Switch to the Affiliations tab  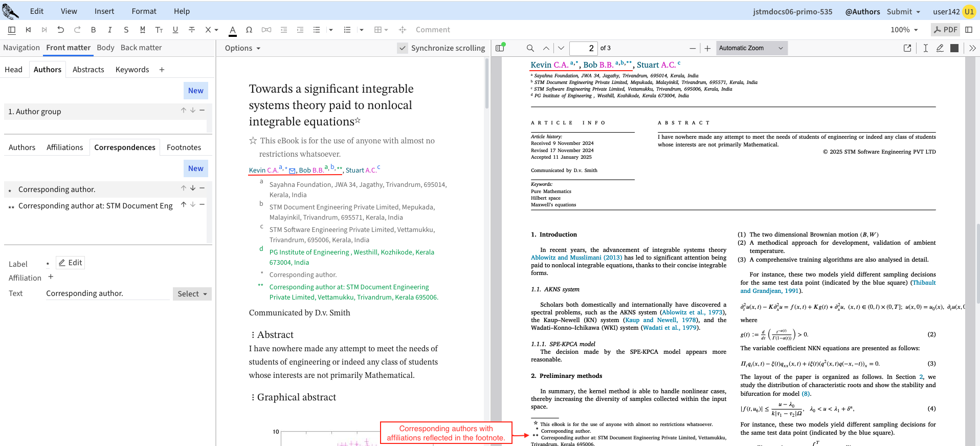coord(64,147)
